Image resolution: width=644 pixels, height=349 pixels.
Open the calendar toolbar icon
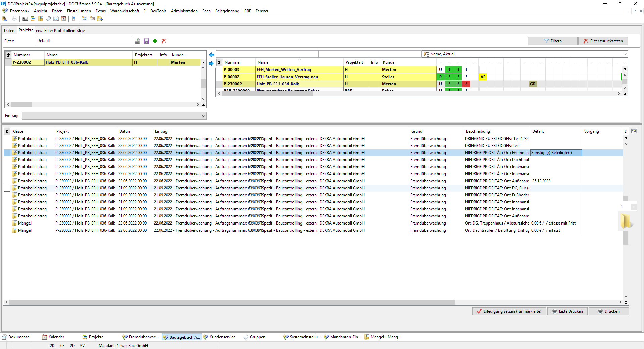[64, 19]
